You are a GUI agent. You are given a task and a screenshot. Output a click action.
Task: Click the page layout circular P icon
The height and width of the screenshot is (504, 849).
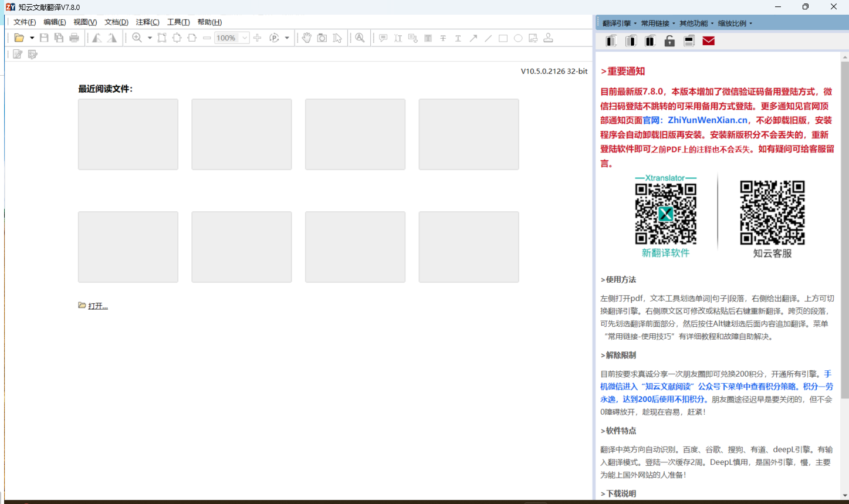[x=274, y=38]
